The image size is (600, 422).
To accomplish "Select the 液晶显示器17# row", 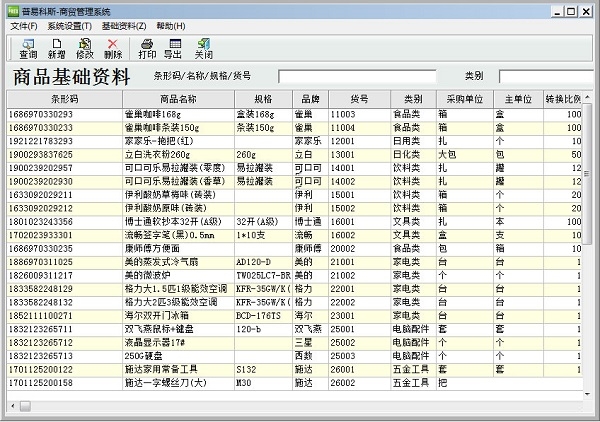I will [x=160, y=342].
